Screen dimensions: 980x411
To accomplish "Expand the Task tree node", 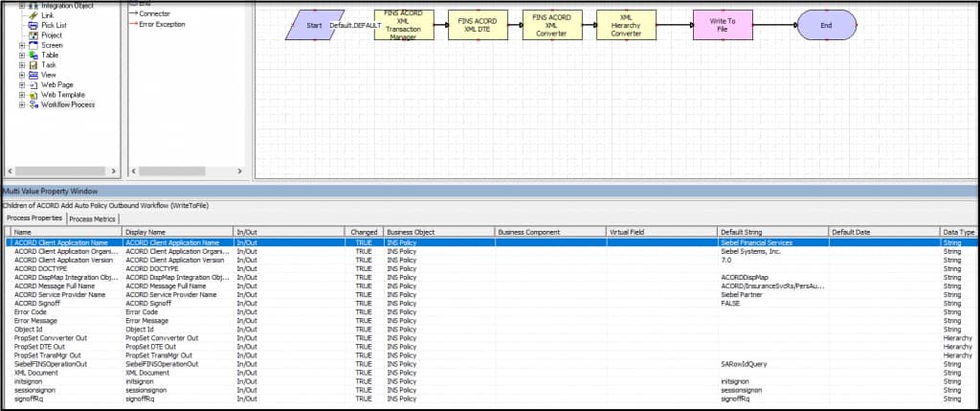I will pyautogui.click(x=23, y=65).
